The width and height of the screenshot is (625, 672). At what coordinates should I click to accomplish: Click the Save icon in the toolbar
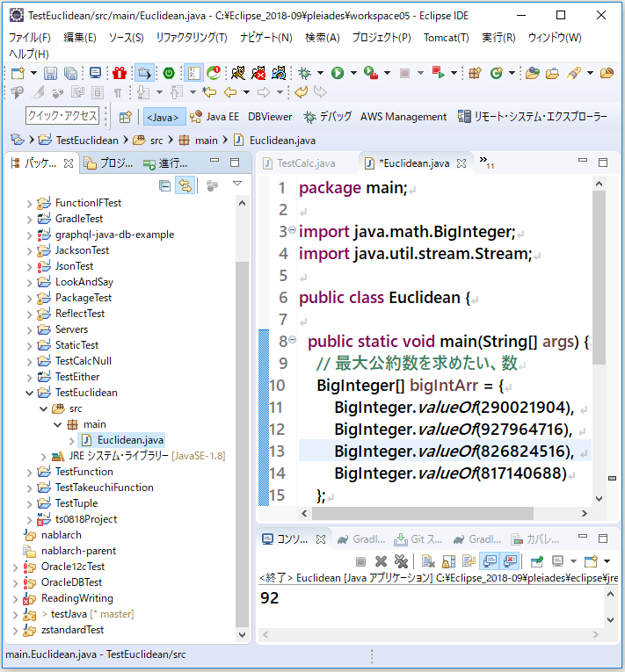pos(50,73)
